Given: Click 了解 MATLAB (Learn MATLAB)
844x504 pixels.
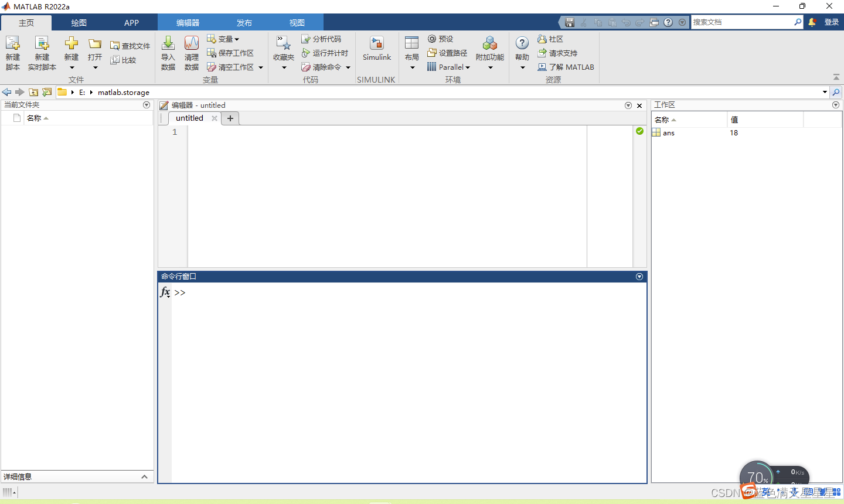Looking at the screenshot, I should pyautogui.click(x=566, y=67).
